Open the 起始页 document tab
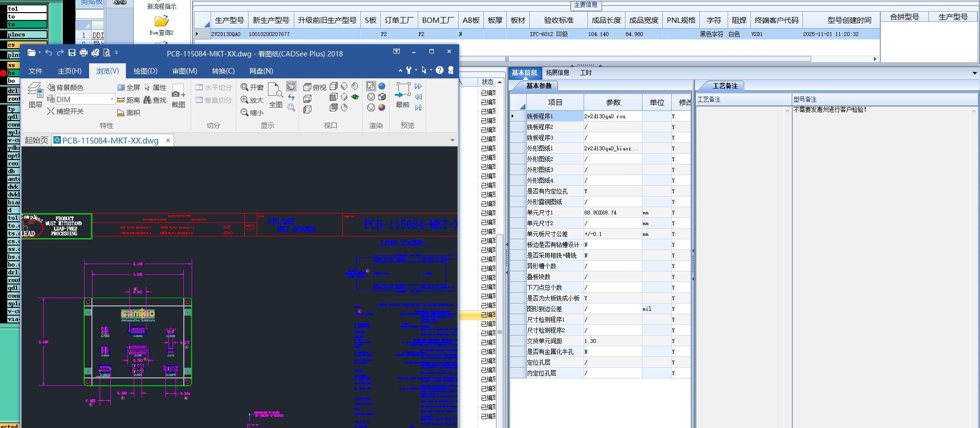The height and width of the screenshot is (428, 980). click(36, 140)
